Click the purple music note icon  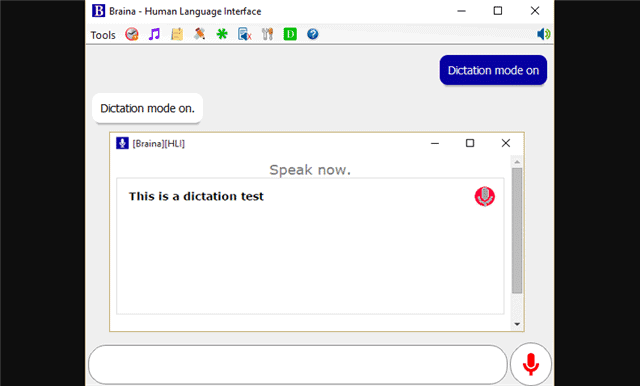(x=154, y=34)
